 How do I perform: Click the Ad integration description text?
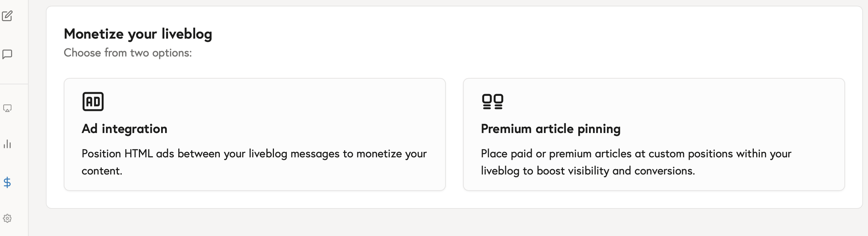coord(254,162)
